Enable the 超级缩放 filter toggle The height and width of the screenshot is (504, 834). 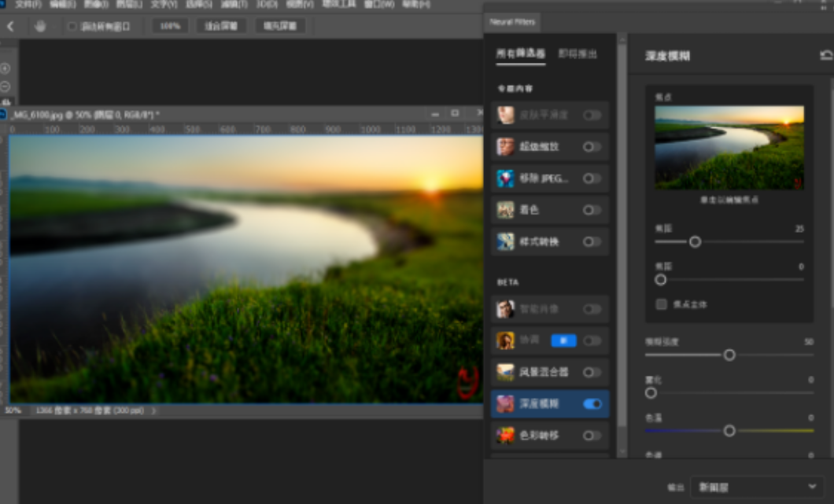pos(592,147)
